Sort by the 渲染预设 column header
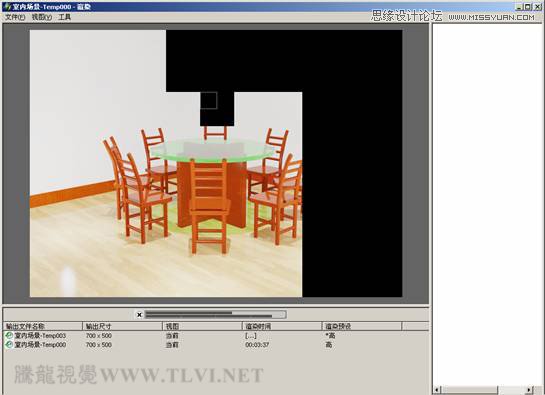 [x=362, y=326]
